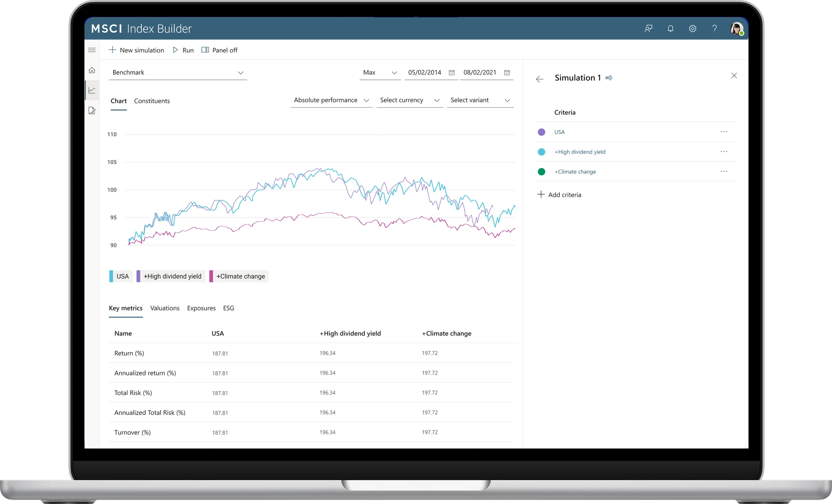Image resolution: width=832 pixels, height=504 pixels.
Task: Toggle USA series in chart legend
Action: [x=121, y=276]
